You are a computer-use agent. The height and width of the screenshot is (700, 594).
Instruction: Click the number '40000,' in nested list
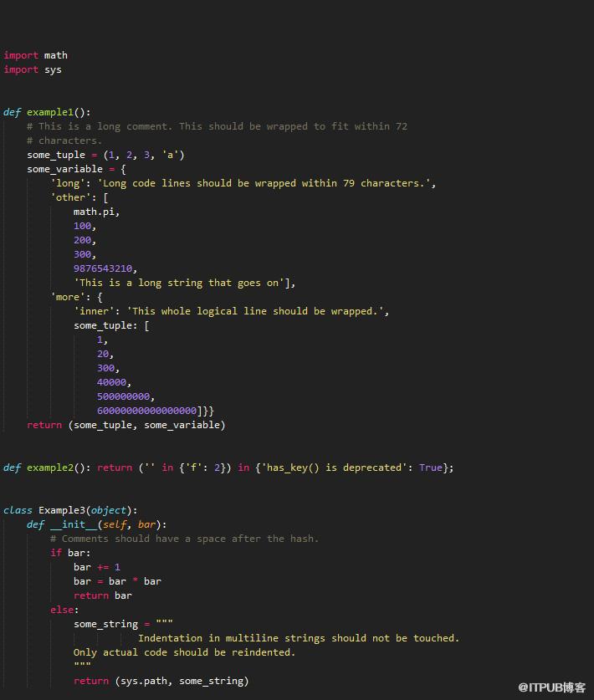point(115,382)
